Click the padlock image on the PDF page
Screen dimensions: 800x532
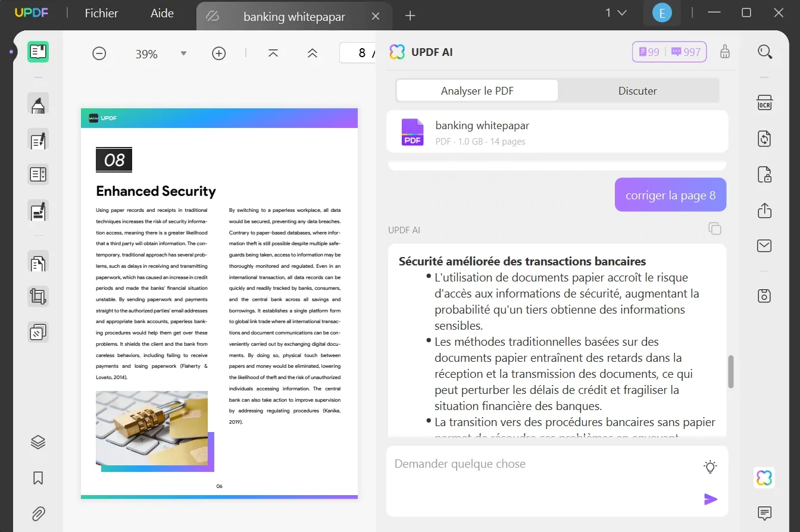[x=152, y=428]
